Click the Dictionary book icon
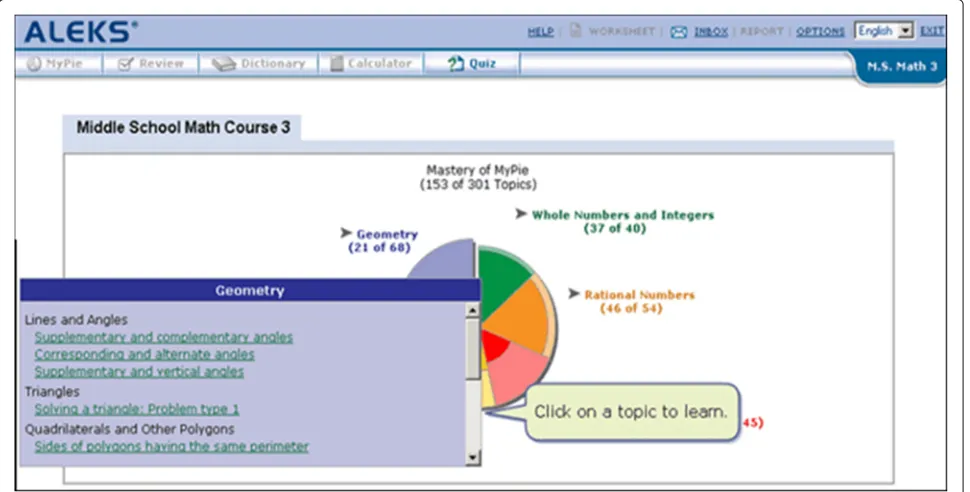The image size is (970, 492). (x=224, y=64)
